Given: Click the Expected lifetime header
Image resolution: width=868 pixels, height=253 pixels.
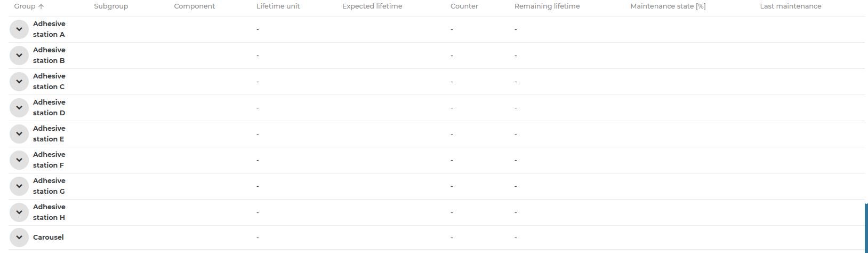Looking at the screenshot, I should pos(372,6).
